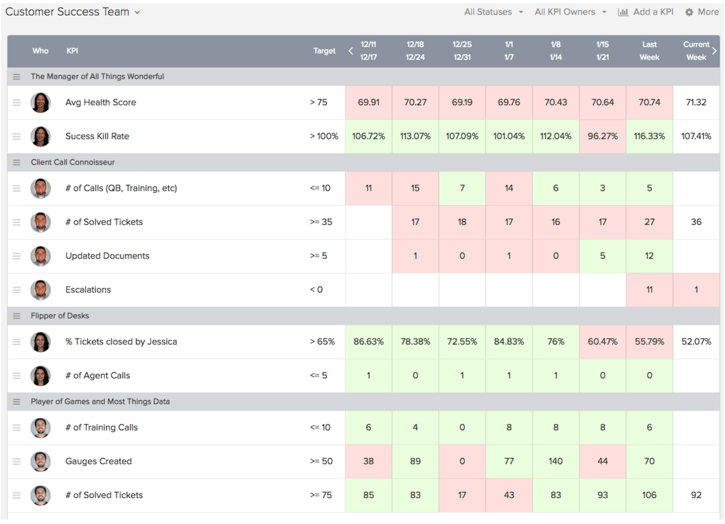Select the 96.27% Sucess Kill Rate cell
Screen dimensions: 725x524
click(x=602, y=136)
